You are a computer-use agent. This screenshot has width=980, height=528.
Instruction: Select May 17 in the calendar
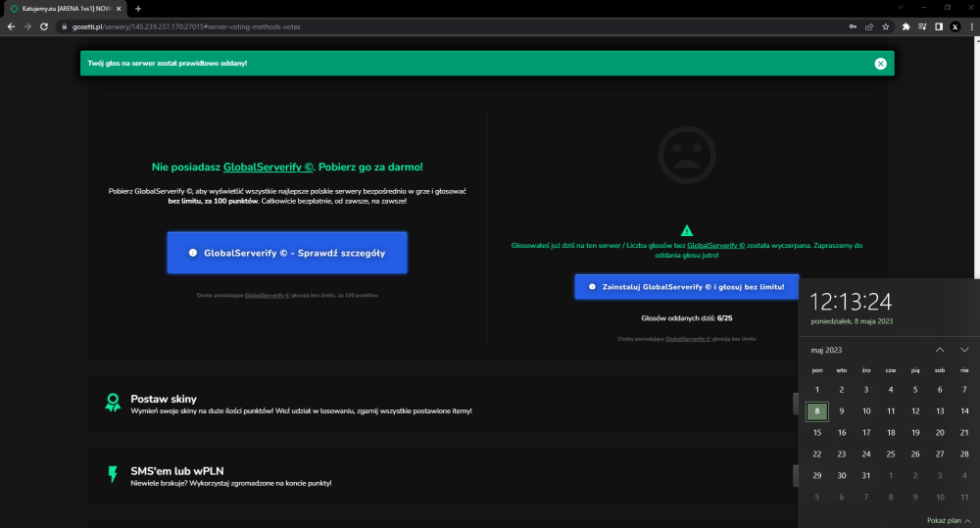tap(866, 432)
